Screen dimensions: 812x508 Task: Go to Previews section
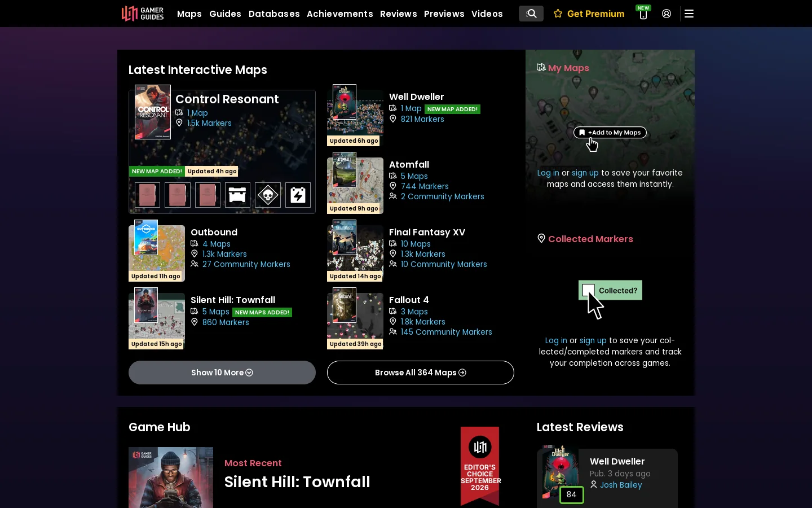click(444, 14)
